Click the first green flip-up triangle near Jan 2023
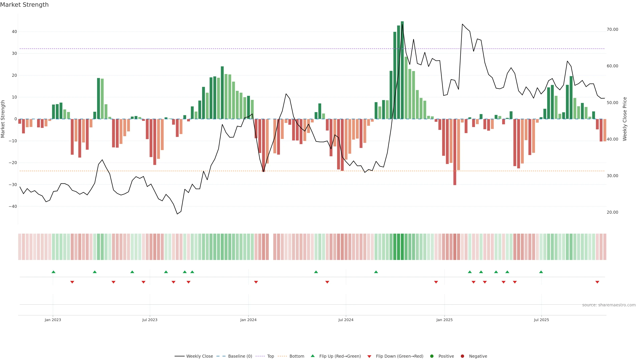The height and width of the screenshot is (362, 644). (x=53, y=272)
